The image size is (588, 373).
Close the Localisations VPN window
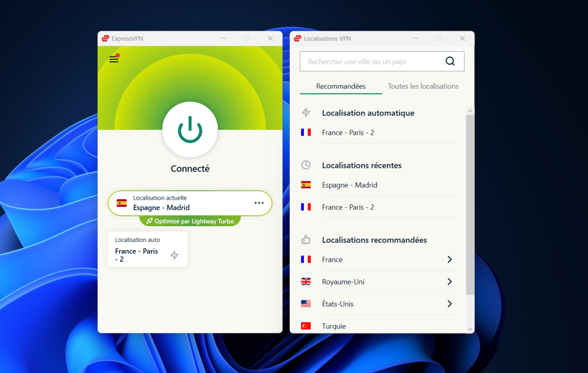pyautogui.click(x=463, y=38)
